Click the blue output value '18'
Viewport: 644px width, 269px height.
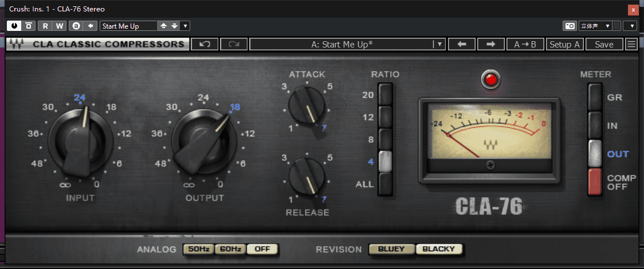[x=235, y=108]
